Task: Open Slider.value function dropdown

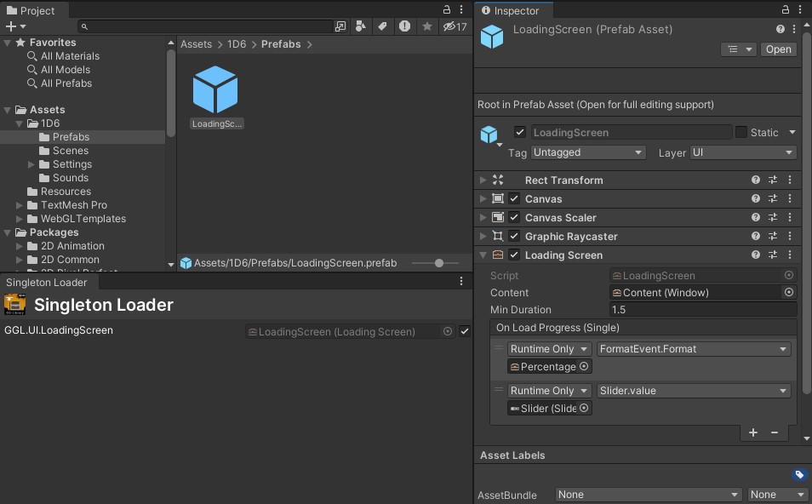Action: [694, 391]
